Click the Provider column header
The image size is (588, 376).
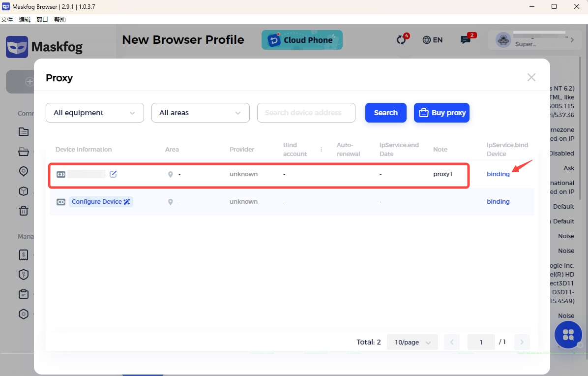coord(242,149)
